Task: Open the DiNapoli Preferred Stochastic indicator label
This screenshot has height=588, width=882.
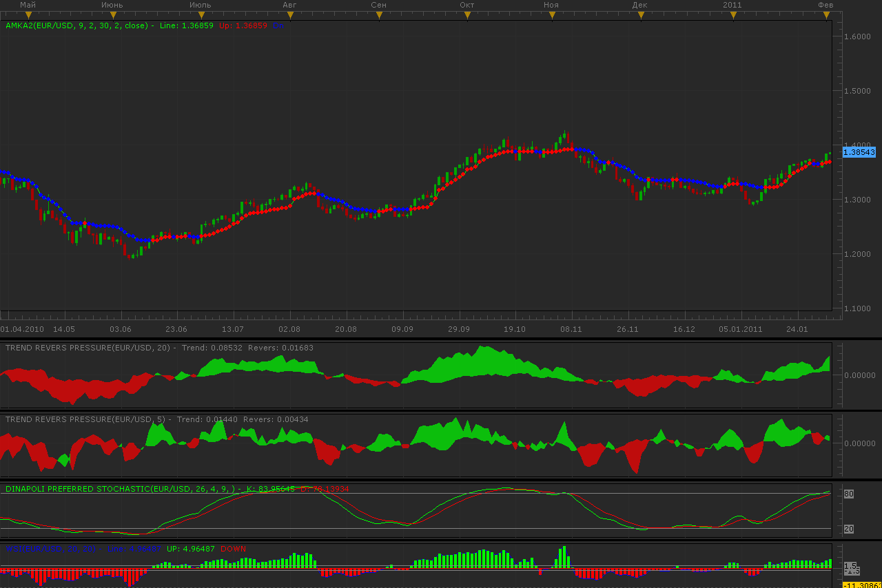Action: [x=119, y=489]
